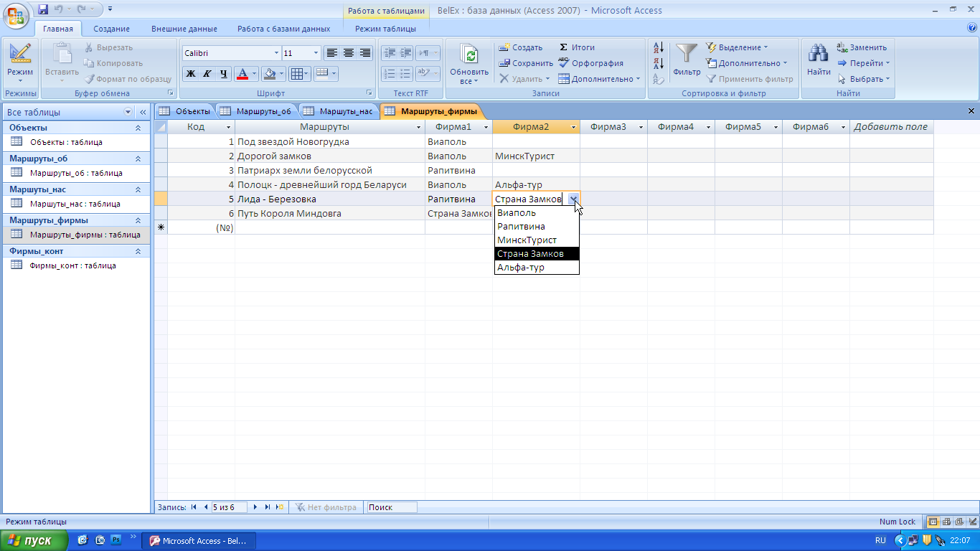The height and width of the screenshot is (551, 980).
Task: Open the Calibri font name dropdown
Action: click(276, 53)
